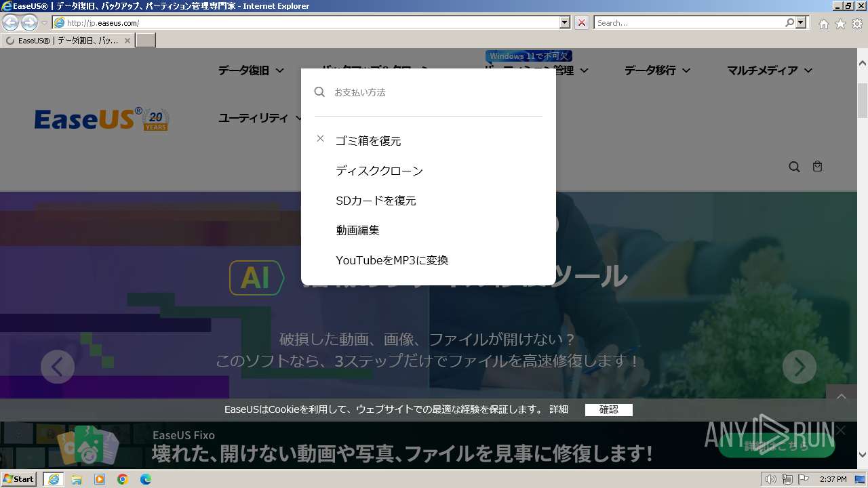The image size is (868, 488).
Task: Select suggestion SDカードを復元
Action: coord(376,201)
